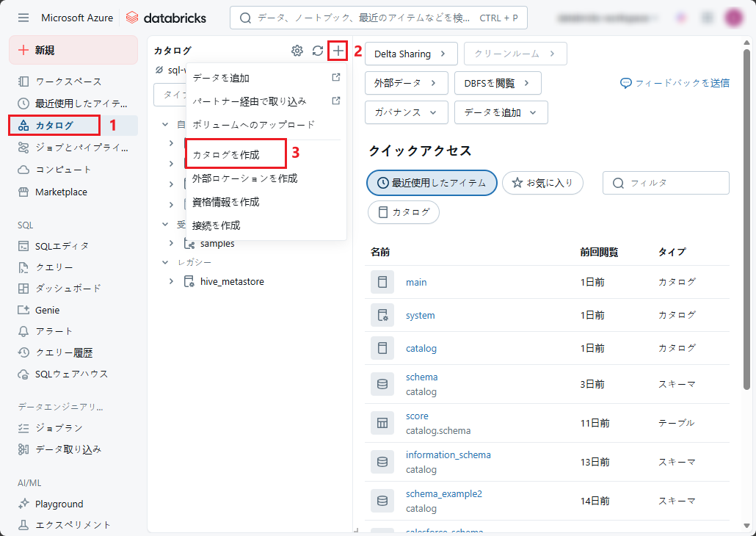The height and width of the screenshot is (536, 756).
Task: Choose データを追加 in plus menu
Action: point(266,78)
